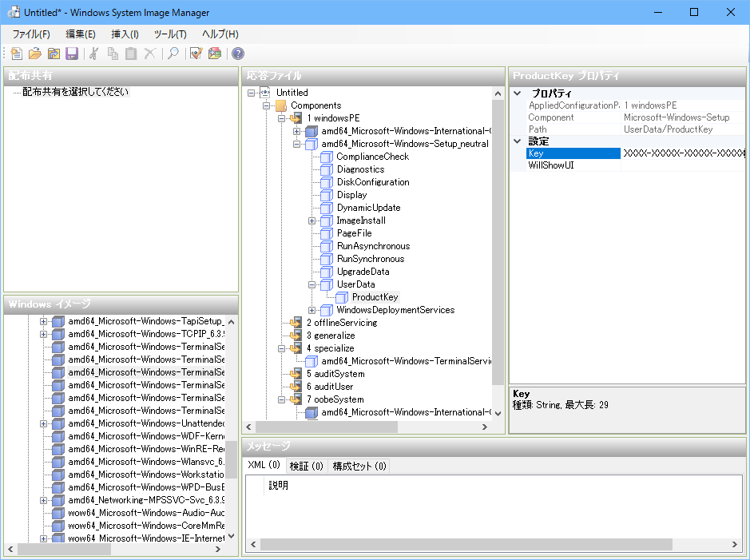Edit the Key product key value field
The height and width of the screenshot is (560, 750).
(683, 153)
